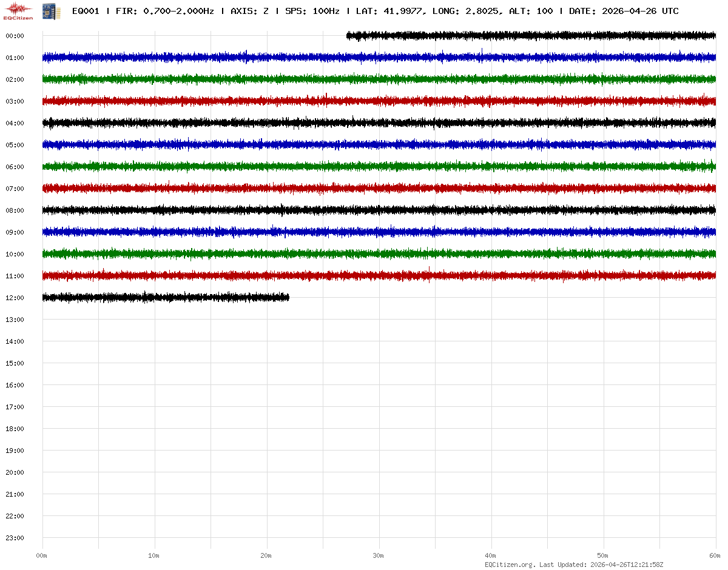Click the 00:00 hour row label
Screen dimensions: 728x570
tap(15, 36)
